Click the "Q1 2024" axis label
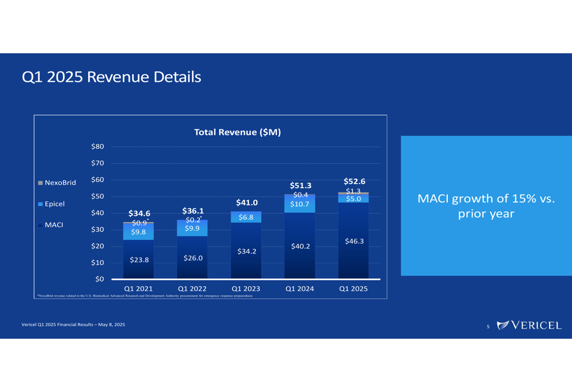This screenshot has height=392, width=572. coord(300,288)
